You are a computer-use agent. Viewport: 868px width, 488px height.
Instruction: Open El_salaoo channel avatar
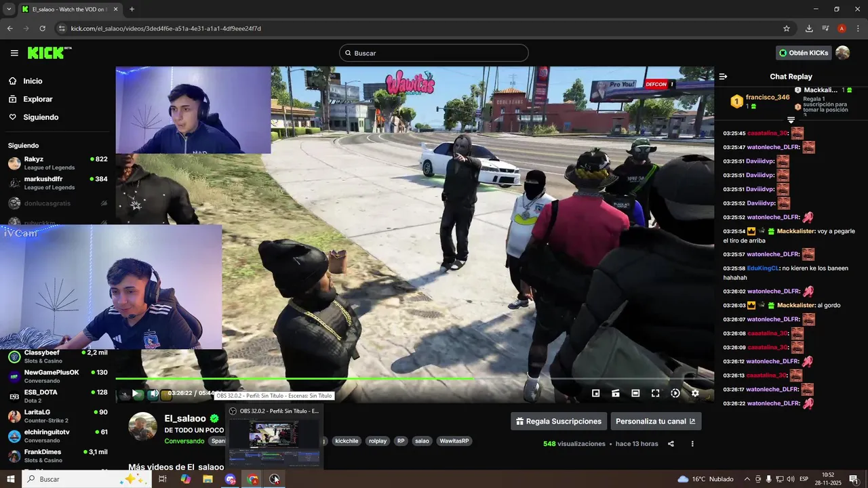coord(142,426)
